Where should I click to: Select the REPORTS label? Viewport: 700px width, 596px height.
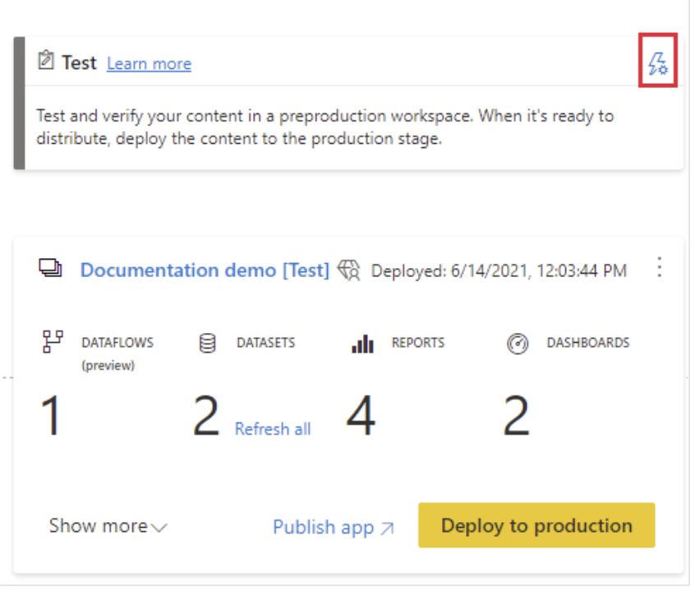coord(418,343)
